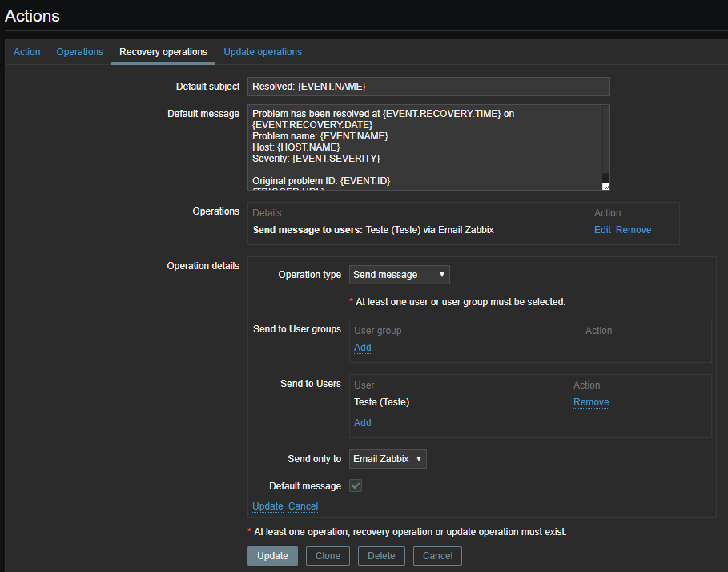Remove user Teste (Teste) from recipients
Screen dimensions: 728x572
click(x=591, y=402)
